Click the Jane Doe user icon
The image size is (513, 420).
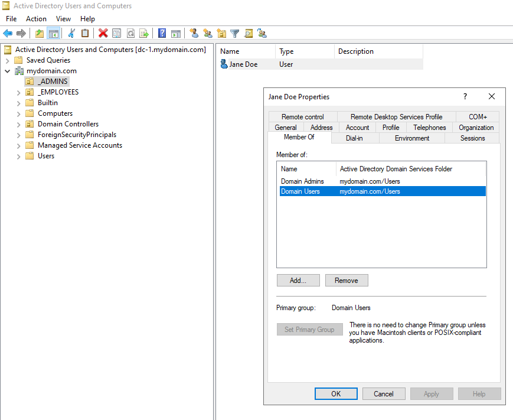(224, 64)
